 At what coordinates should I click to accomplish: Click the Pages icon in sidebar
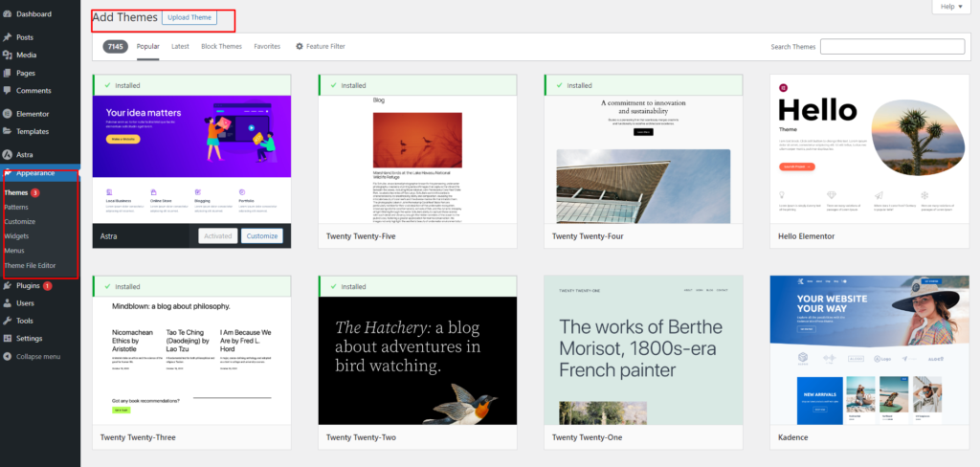click(x=8, y=73)
